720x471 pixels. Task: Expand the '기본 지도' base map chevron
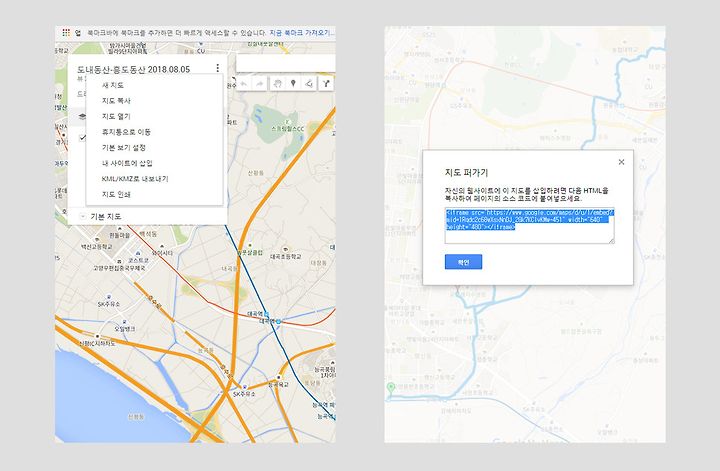[83, 216]
